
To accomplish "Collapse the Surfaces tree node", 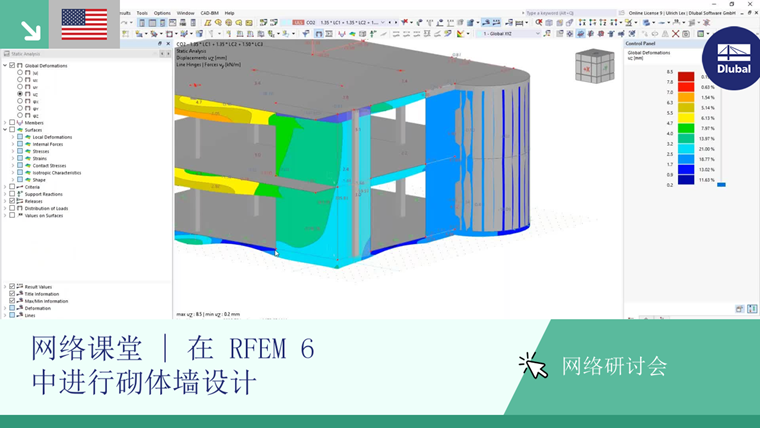I will tap(5, 130).
